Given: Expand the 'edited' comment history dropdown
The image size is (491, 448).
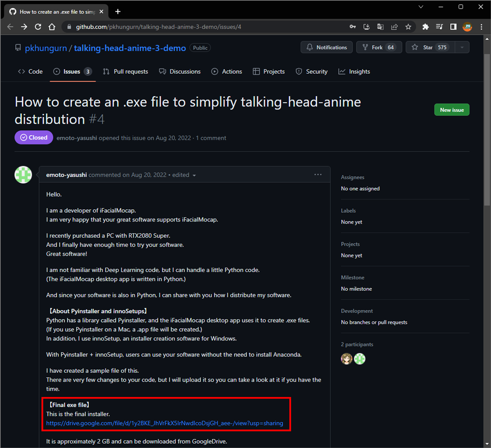Looking at the screenshot, I should [194, 175].
